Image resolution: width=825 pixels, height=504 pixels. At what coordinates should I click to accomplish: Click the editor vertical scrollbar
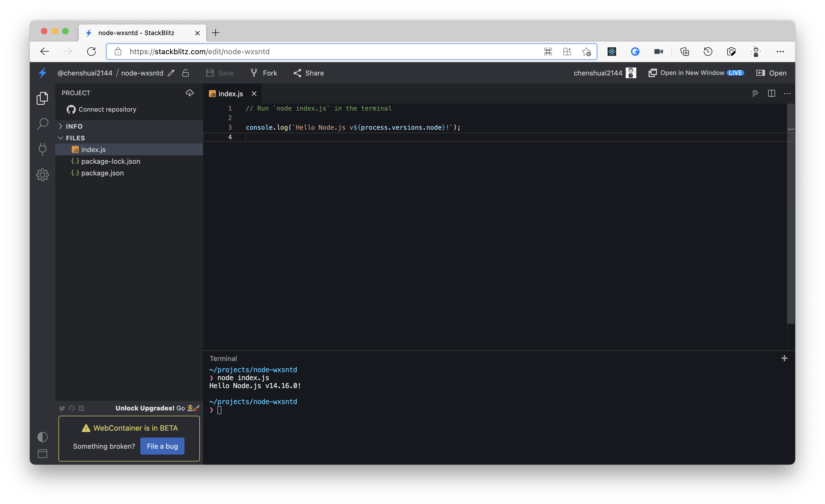[790, 214]
